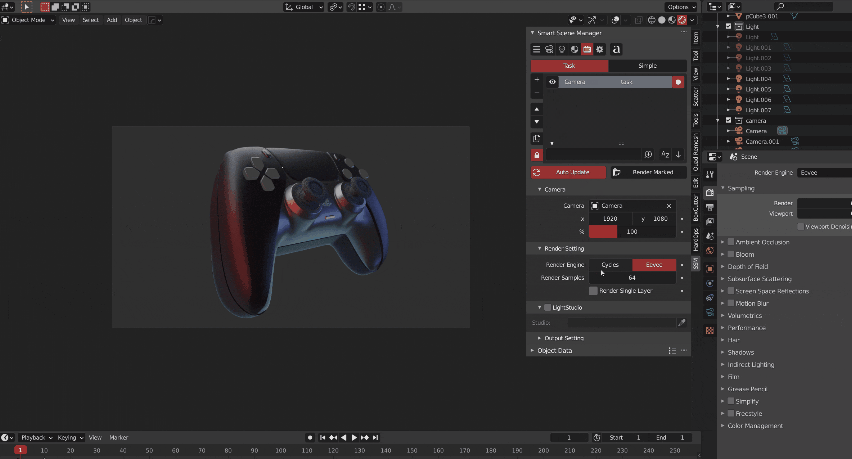The image size is (852, 459).
Task: Enable the Ambient Occlusion checkbox
Action: (731, 242)
